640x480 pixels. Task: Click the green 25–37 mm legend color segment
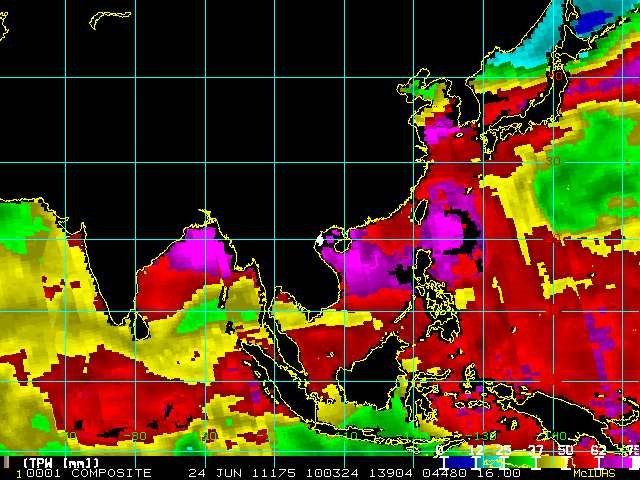520,462
